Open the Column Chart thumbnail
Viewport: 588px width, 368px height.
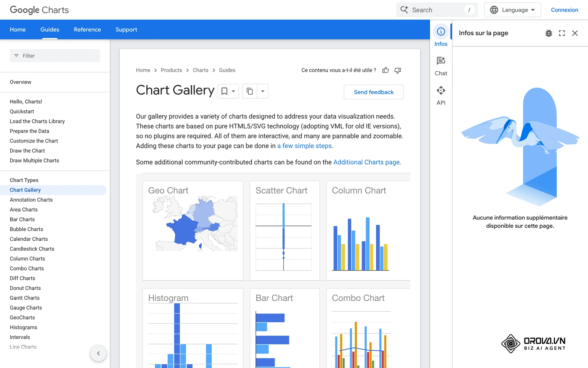tap(368, 230)
